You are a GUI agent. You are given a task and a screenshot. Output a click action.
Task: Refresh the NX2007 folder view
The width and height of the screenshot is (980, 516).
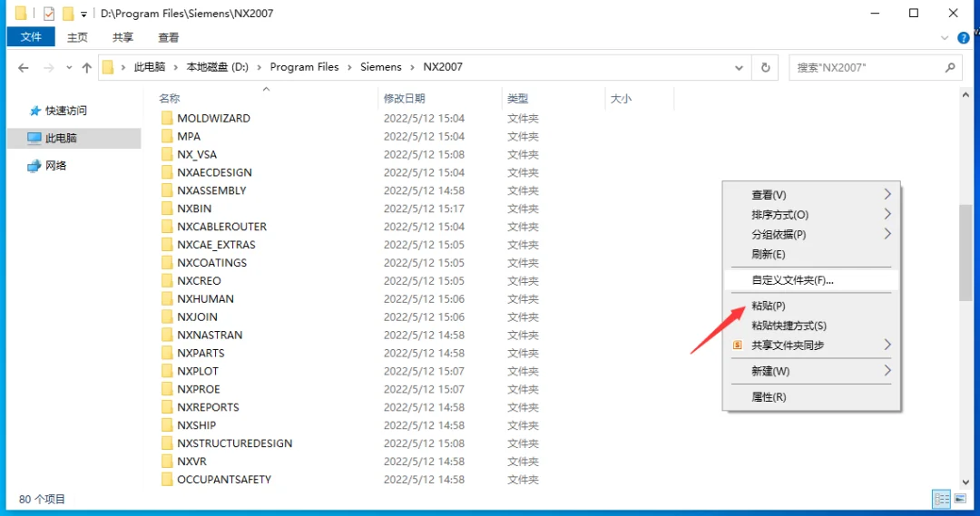[765, 67]
